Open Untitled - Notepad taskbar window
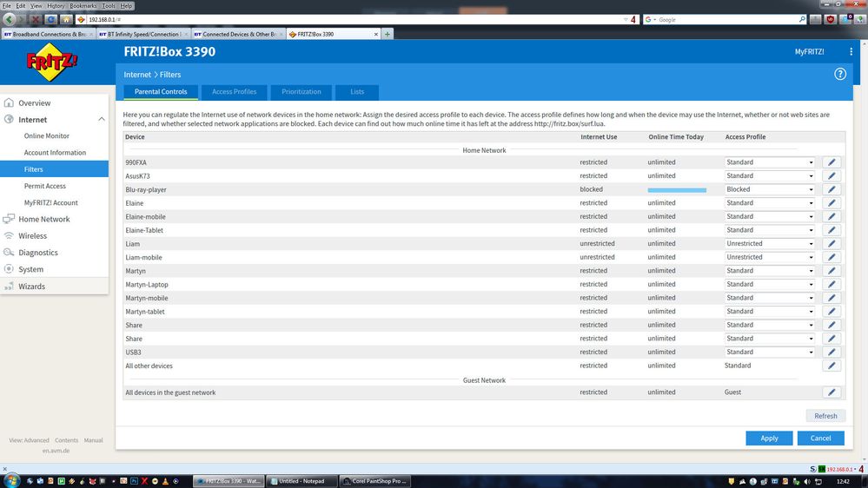The height and width of the screenshot is (488, 868). click(x=301, y=481)
